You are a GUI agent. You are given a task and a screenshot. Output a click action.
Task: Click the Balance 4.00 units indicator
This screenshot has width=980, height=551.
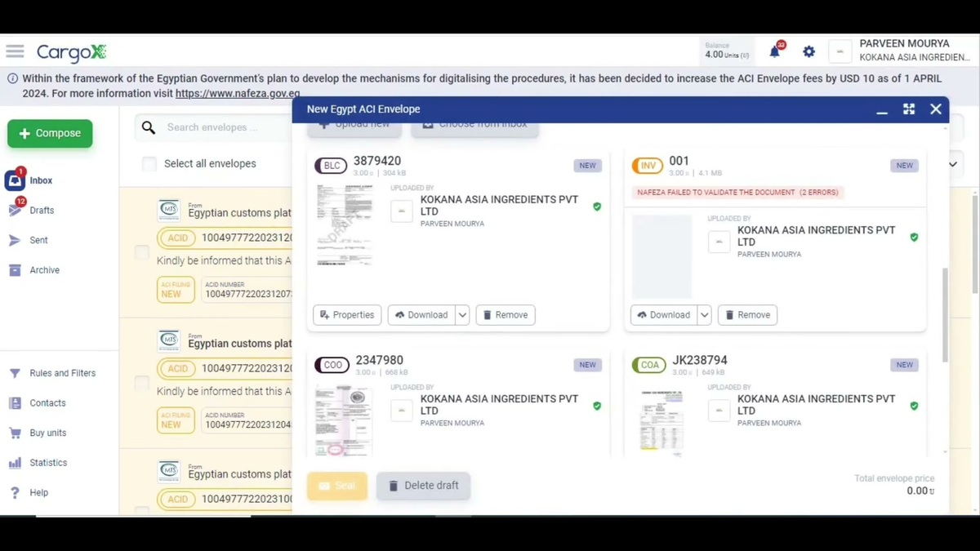[x=727, y=51]
